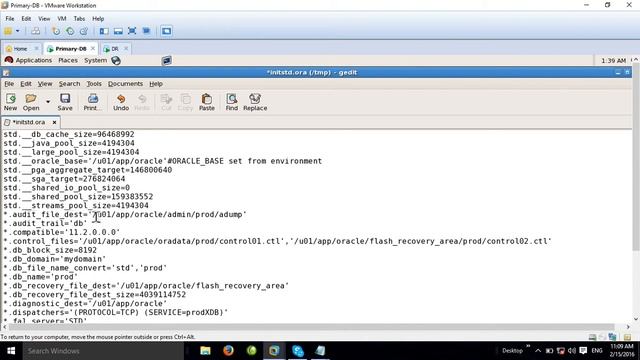Click the terminal launcher icon in GNOME panel
The width and height of the screenshot is (640, 360).
pos(166,61)
